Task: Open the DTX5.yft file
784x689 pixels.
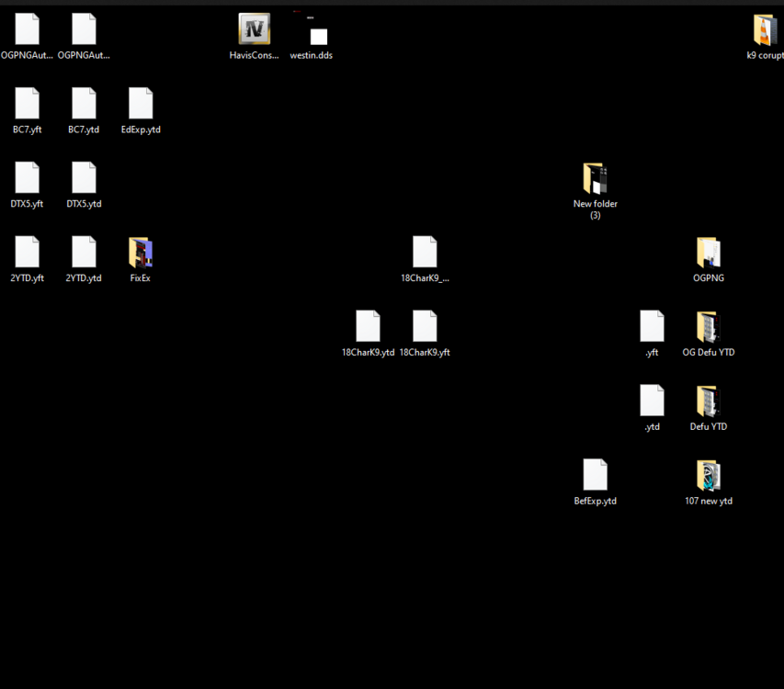Action: click(x=27, y=175)
